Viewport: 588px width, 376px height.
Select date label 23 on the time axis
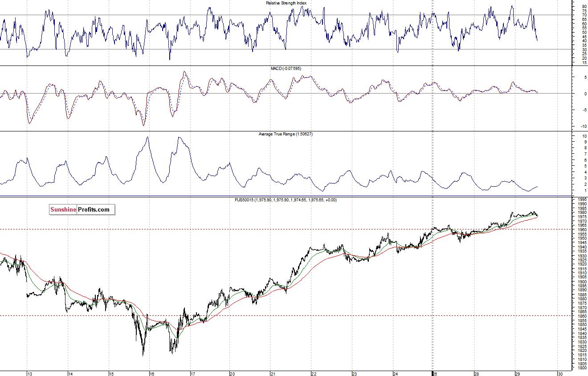click(355, 374)
